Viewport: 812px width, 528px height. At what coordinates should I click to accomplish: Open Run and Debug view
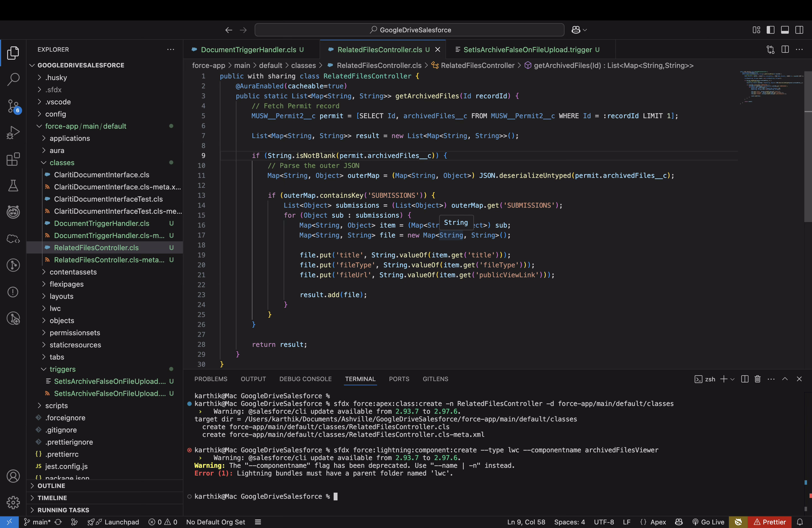[13, 133]
